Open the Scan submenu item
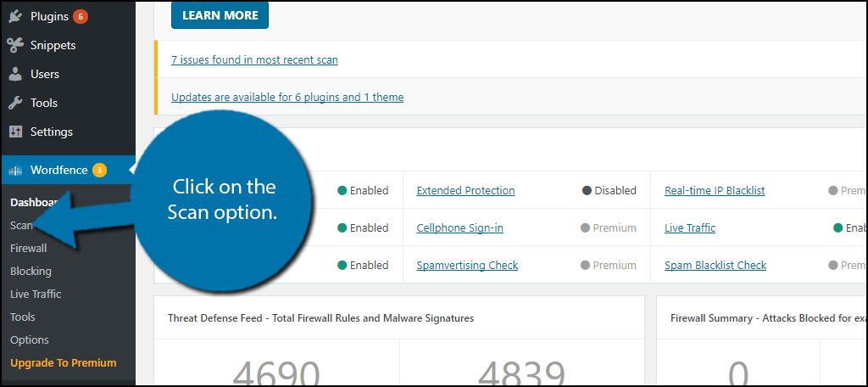Viewport: 868px width, 387px height. click(21, 226)
